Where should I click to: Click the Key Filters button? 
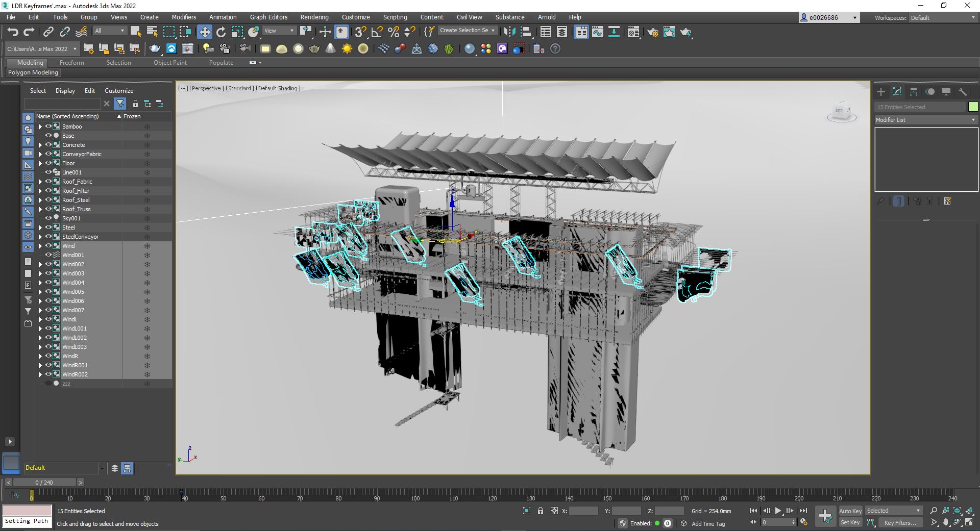pyautogui.click(x=900, y=522)
